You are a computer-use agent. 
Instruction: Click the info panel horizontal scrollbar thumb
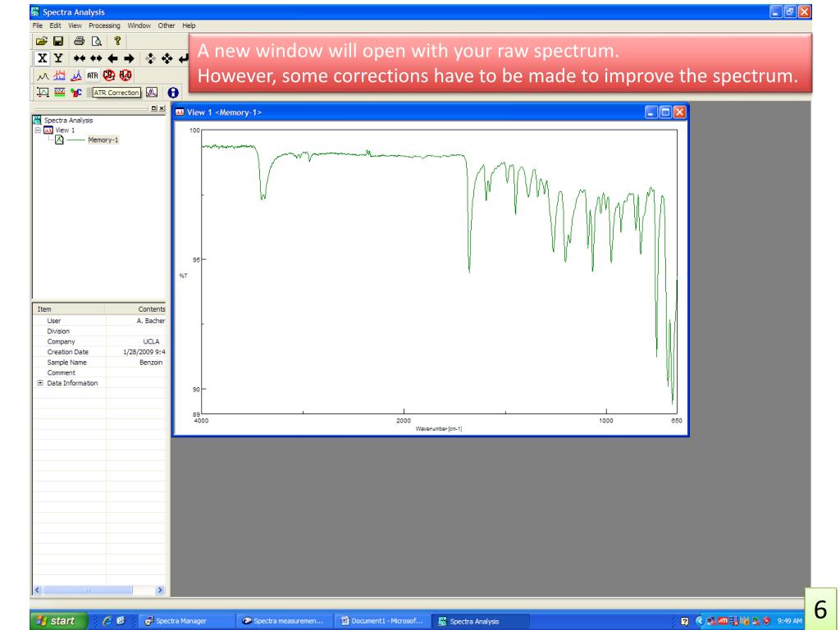coord(88,590)
